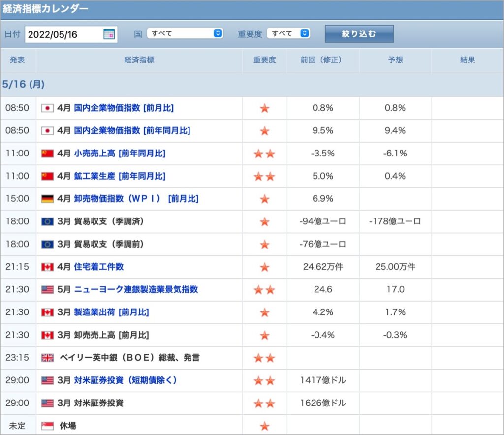Viewport: 504px width, 435px height.
Task: Click the 発表 column header
Action: (x=17, y=60)
